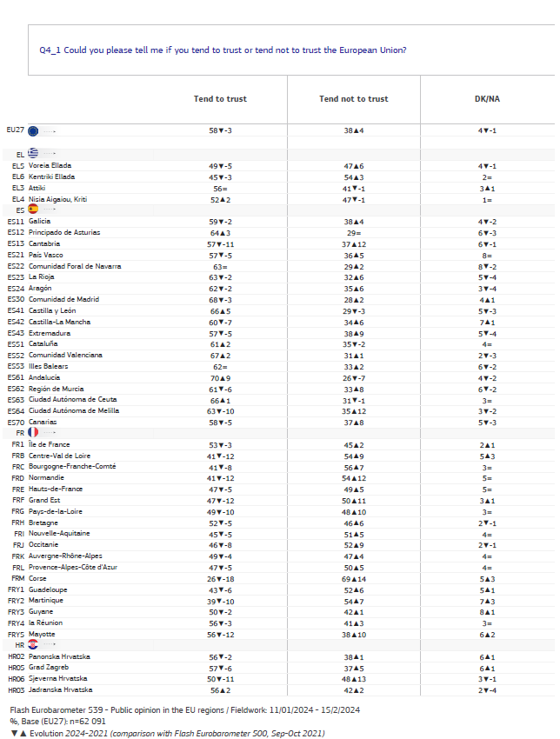The image size is (560, 739).
Task: Select the Tend not to trust column header
Action: [354, 99]
